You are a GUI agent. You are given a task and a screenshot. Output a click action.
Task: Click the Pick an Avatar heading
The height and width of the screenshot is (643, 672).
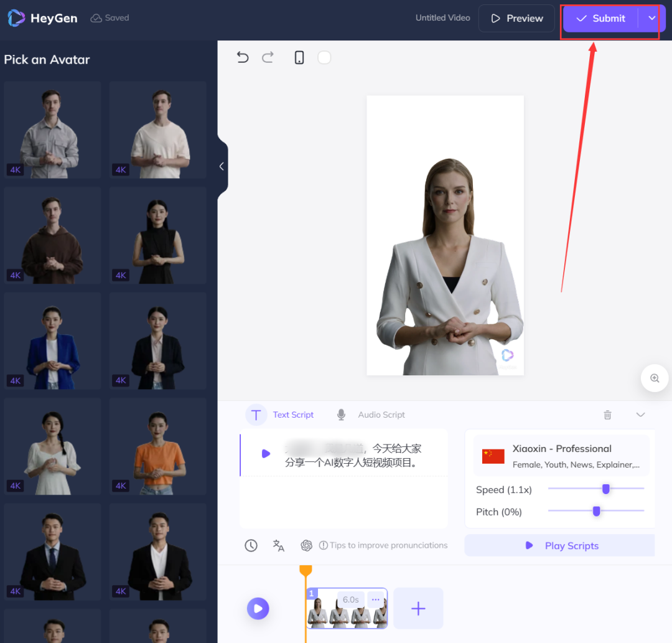pyautogui.click(x=47, y=60)
